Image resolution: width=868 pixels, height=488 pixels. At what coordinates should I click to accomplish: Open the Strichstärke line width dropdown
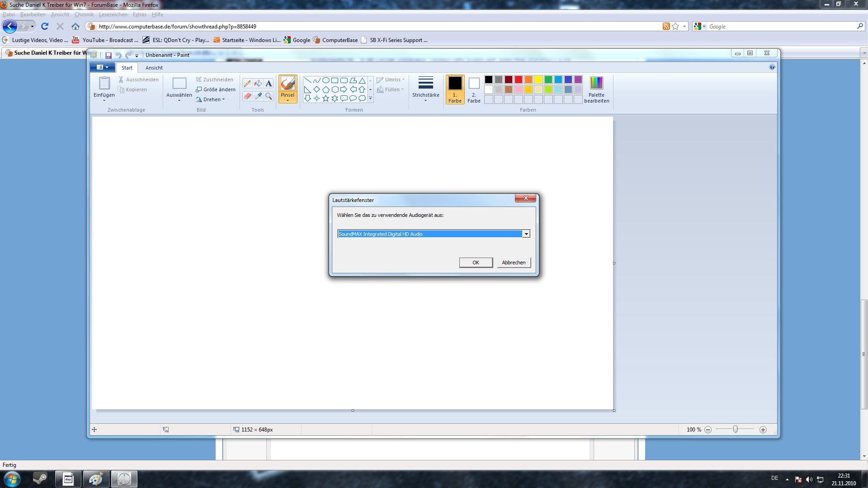tap(425, 89)
